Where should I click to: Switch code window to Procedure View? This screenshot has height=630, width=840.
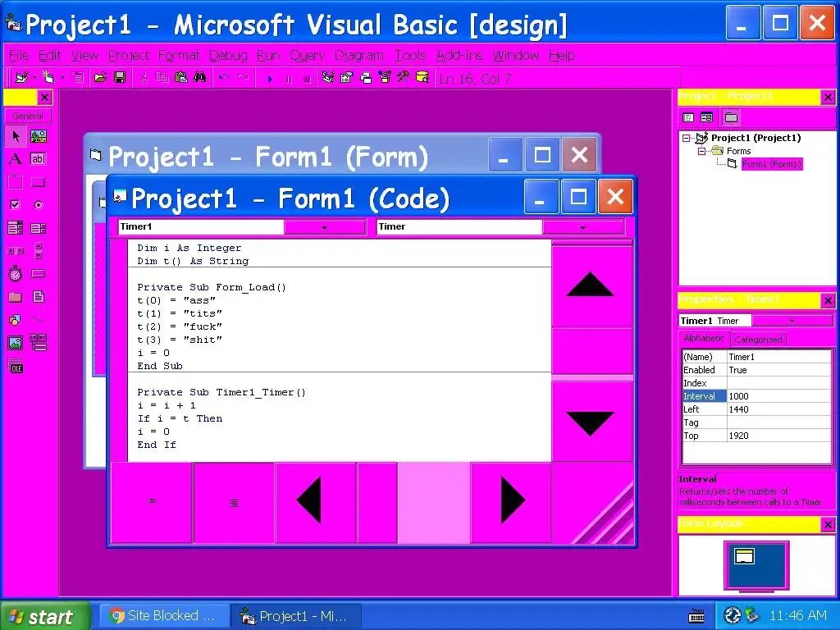(152, 502)
